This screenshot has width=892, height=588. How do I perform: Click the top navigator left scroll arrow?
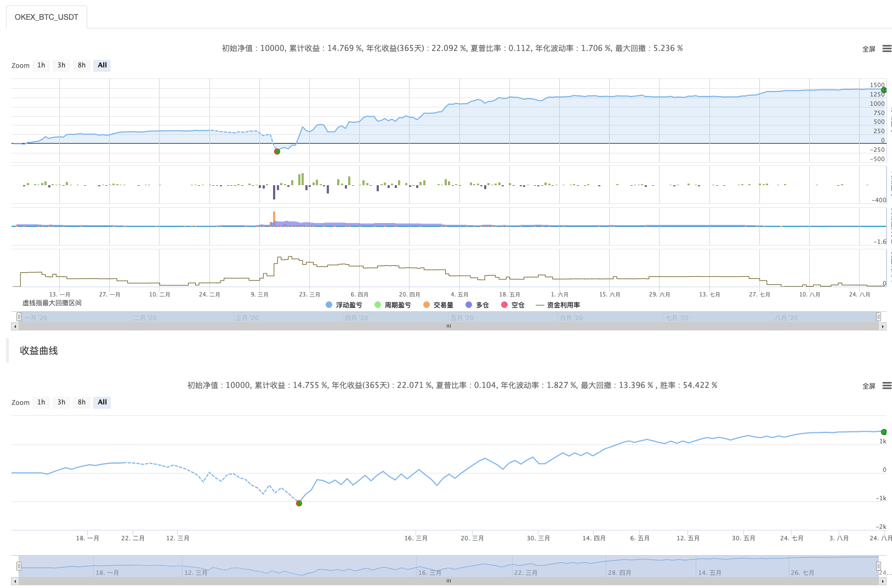(15, 326)
